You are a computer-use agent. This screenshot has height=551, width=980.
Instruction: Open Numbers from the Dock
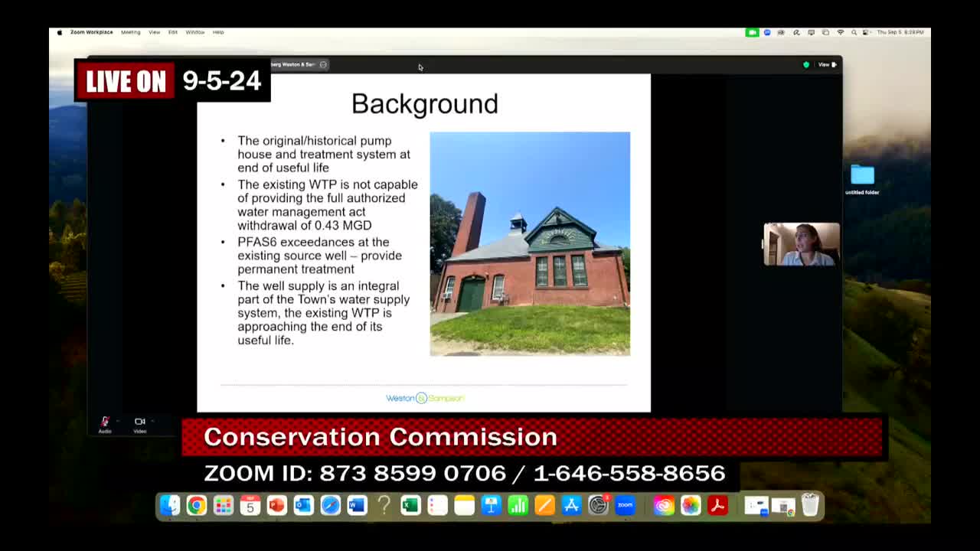(x=518, y=505)
